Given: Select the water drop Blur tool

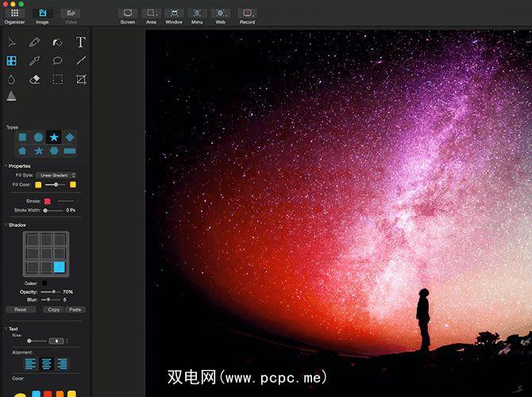Looking at the screenshot, I should [x=12, y=79].
